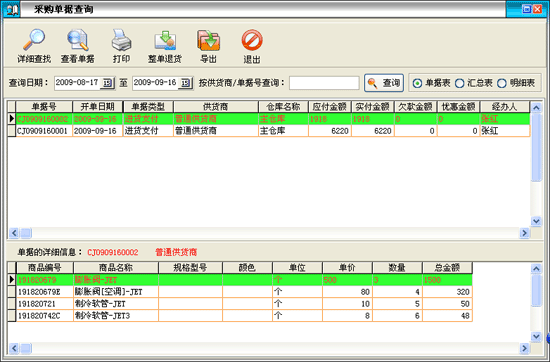Click the 欠款金额 column header
550x362 pixels.
(416, 107)
